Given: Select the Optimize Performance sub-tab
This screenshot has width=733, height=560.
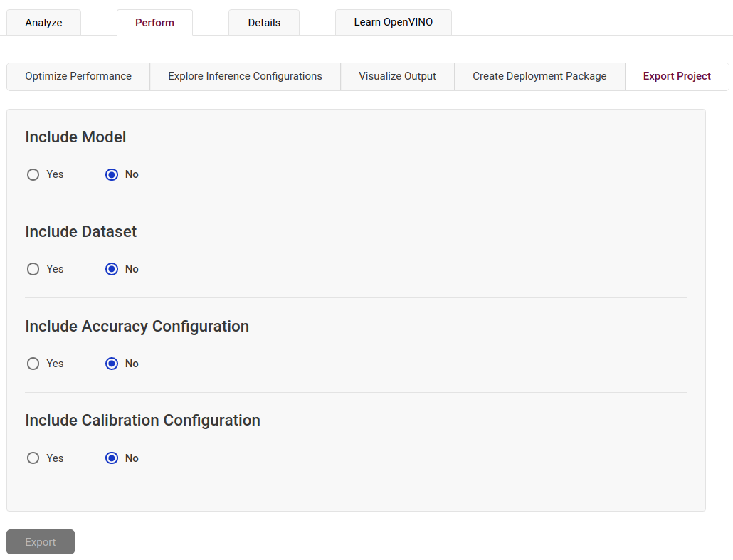Looking at the screenshot, I should click(x=78, y=76).
